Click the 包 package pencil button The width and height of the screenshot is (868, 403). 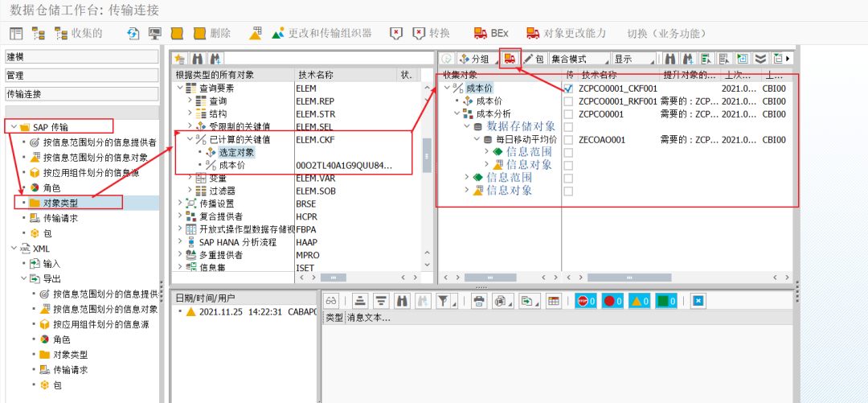(534, 59)
